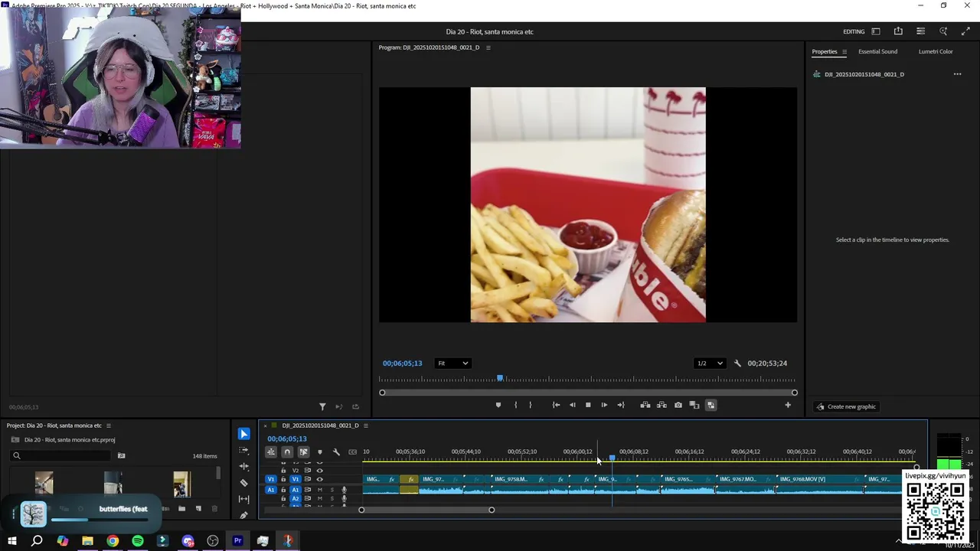The width and height of the screenshot is (980, 551).
Task: Hide the V1 track output eye
Action: click(320, 479)
